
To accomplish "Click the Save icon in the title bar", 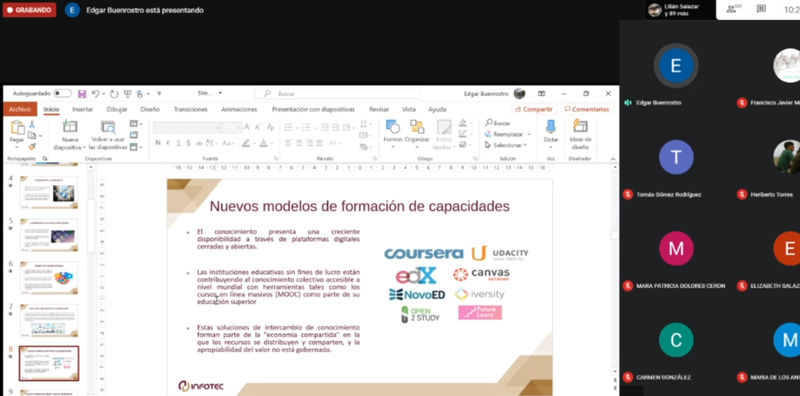I will coord(82,94).
